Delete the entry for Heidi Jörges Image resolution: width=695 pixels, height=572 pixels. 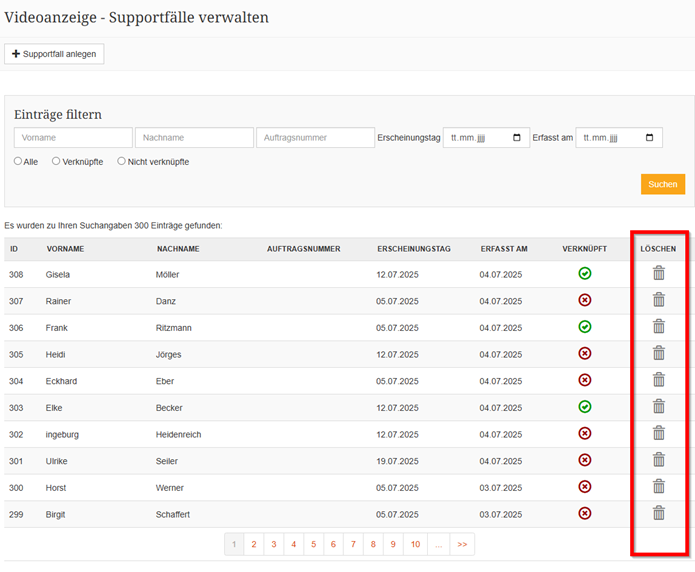pos(659,353)
